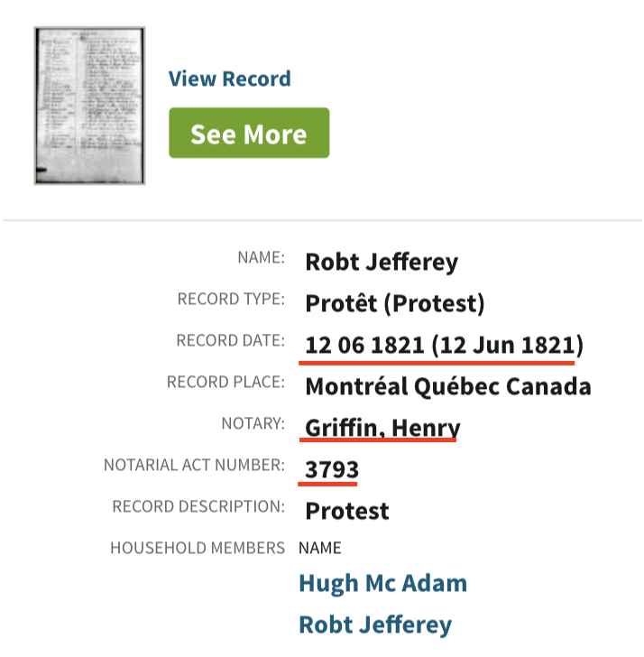Click the RECORD PLACE field label

[225, 382]
